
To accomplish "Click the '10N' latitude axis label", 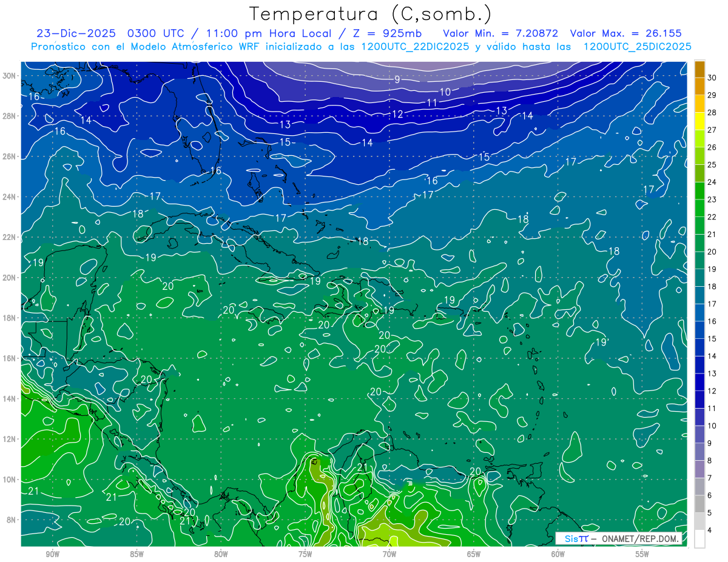I will 9,480.
